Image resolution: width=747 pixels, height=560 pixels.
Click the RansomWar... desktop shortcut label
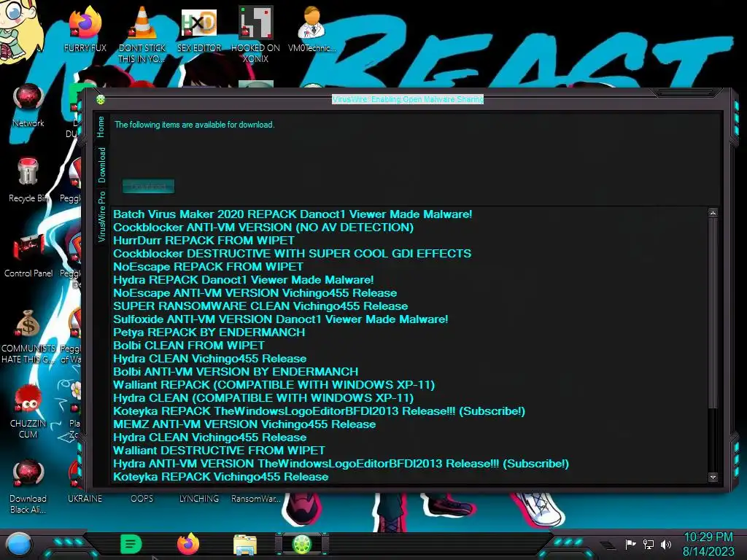click(256, 499)
